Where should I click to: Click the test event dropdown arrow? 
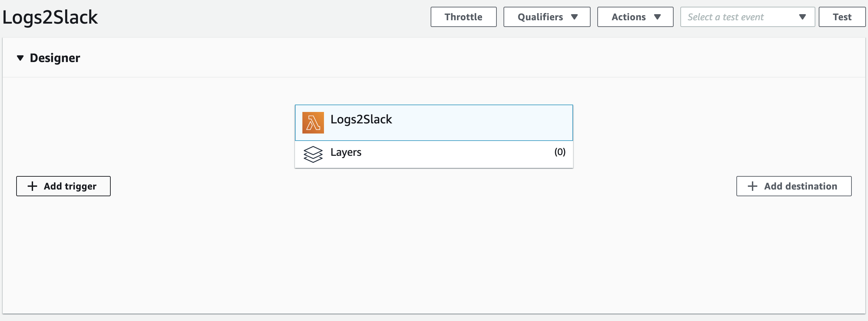click(x=803, y=17)
